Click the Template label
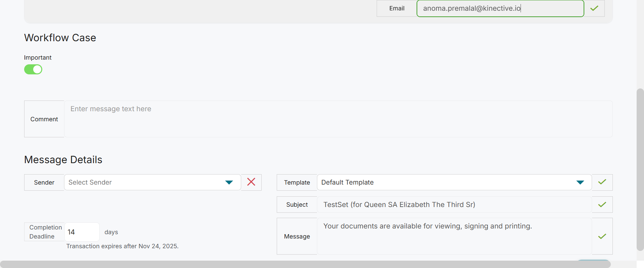The height and width of the screenshot is (268, 644). tap(297, 182)
